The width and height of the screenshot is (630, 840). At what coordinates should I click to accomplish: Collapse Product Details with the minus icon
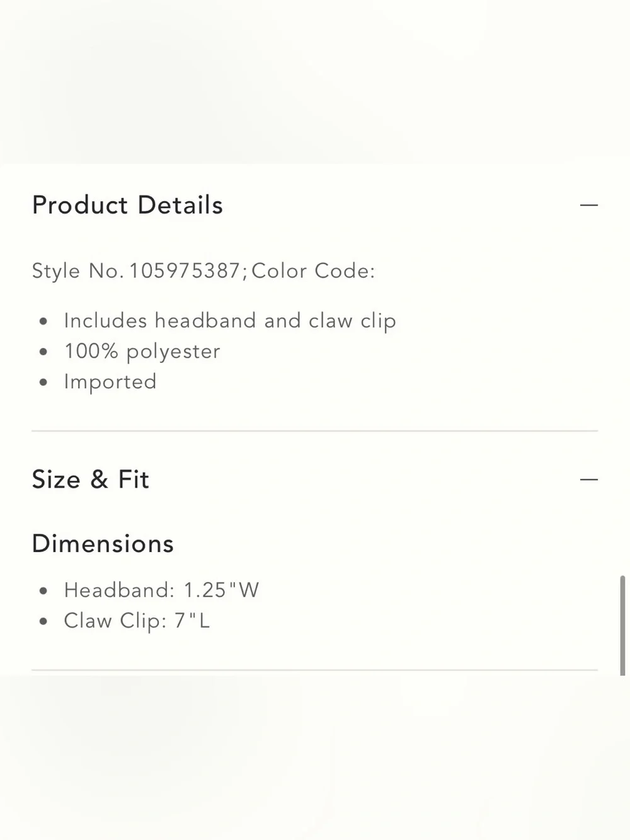pos(588,205)
